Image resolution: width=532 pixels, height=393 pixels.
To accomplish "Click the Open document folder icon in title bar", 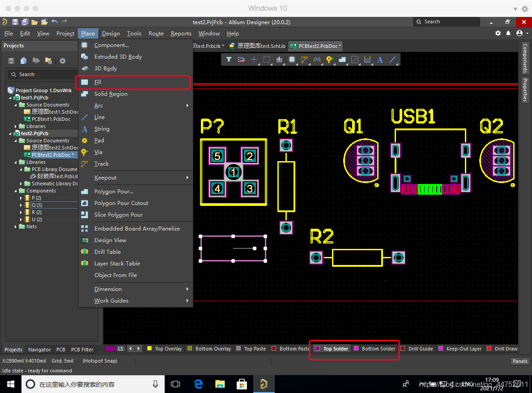I will coord(34,22).
